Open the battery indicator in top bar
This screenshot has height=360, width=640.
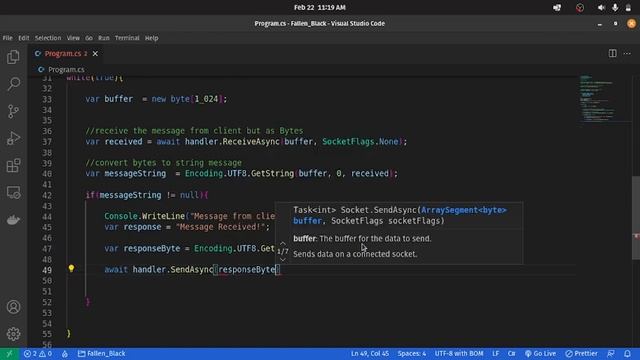628,7
